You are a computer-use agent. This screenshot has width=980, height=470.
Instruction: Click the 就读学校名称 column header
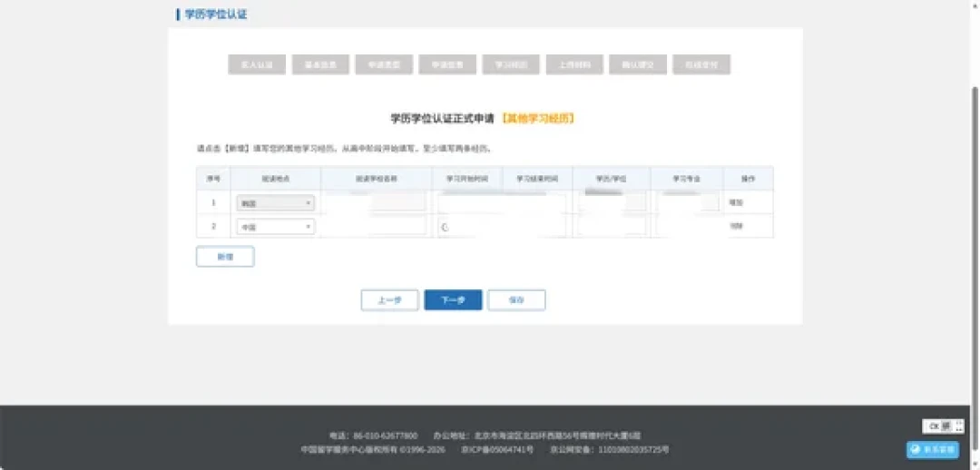pos(377,178)
